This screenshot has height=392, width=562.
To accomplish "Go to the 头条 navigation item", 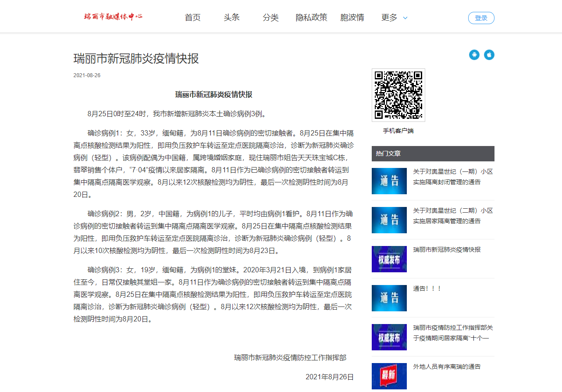I will [231, 18].
